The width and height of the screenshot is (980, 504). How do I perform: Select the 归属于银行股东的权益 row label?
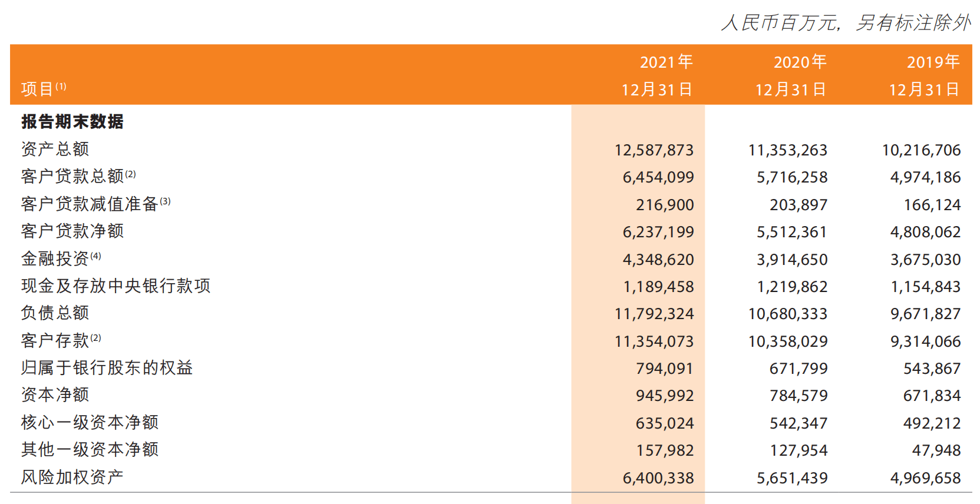click(107, 367)
